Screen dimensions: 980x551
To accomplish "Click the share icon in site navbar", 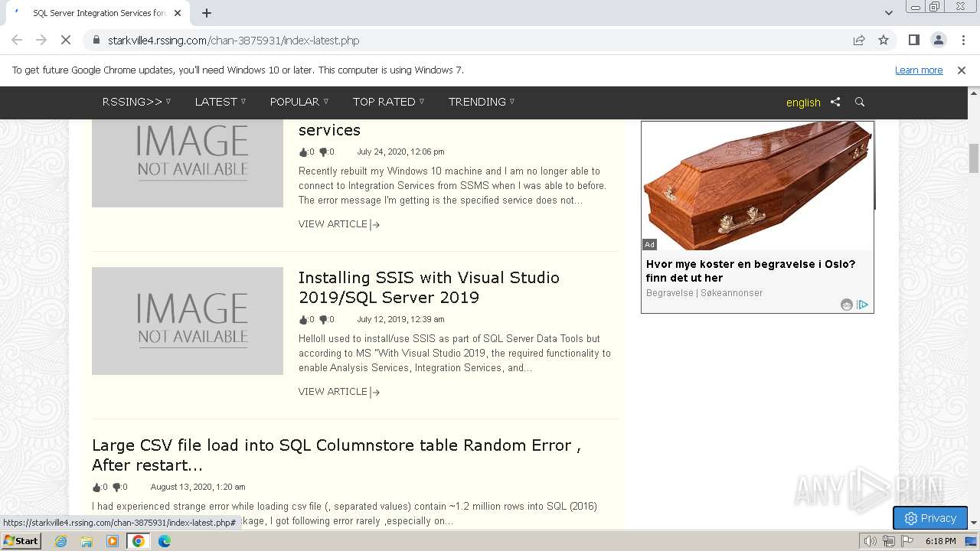I will [x=835, y=102].
